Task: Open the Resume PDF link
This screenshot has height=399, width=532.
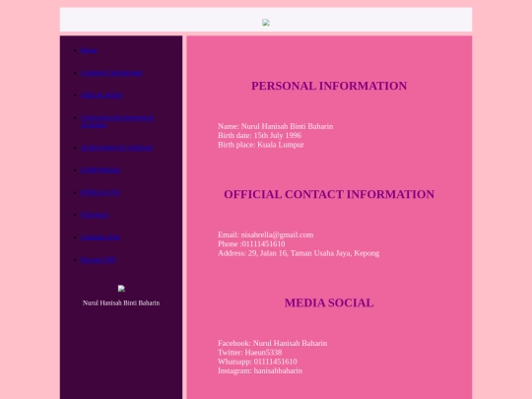Action: (99, 260)
